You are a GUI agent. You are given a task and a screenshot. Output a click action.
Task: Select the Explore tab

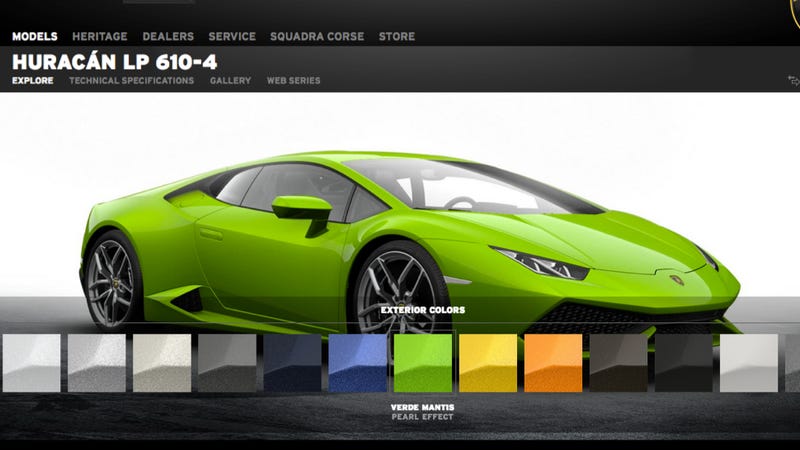point(33,81)
